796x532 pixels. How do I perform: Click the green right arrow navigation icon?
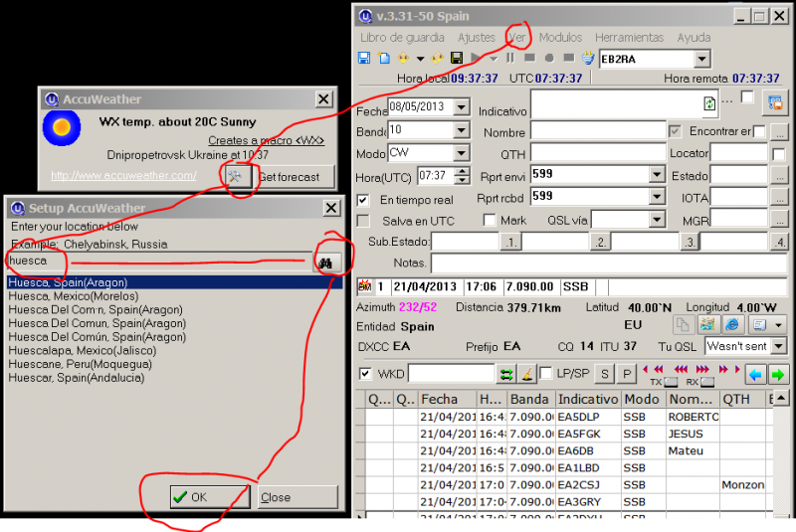777,374
